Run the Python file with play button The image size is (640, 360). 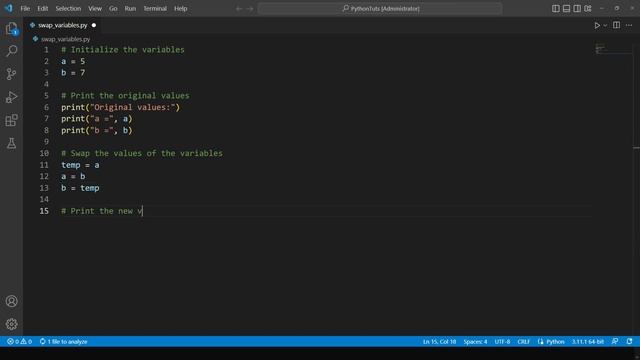pyautogui.click(x=597, y=25)
